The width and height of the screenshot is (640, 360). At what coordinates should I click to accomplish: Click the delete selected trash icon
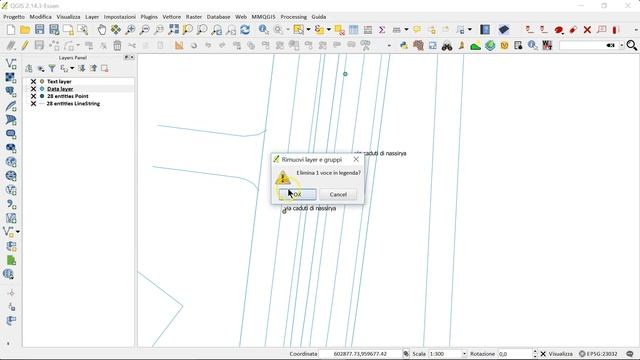tap(117, 45)
